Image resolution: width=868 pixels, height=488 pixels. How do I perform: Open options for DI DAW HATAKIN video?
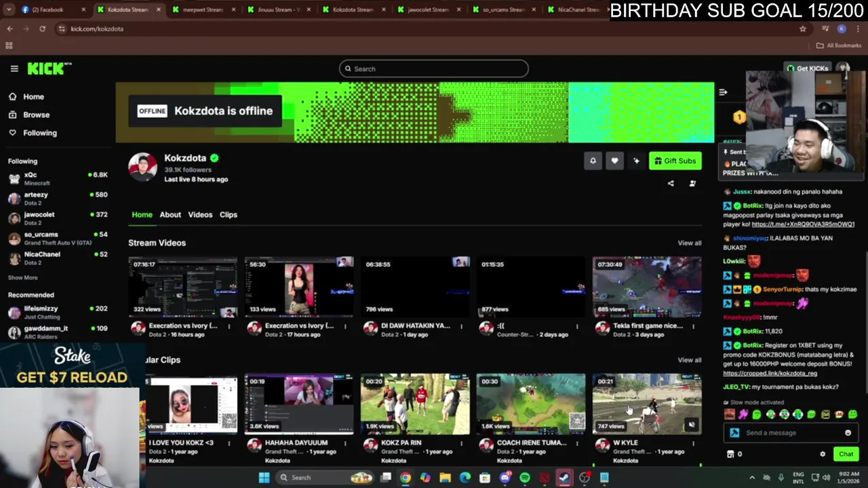[461, 326]
